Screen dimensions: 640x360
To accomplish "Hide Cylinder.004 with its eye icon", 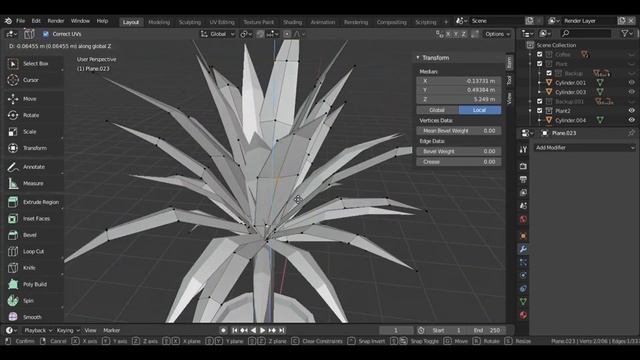I will 631,120.
